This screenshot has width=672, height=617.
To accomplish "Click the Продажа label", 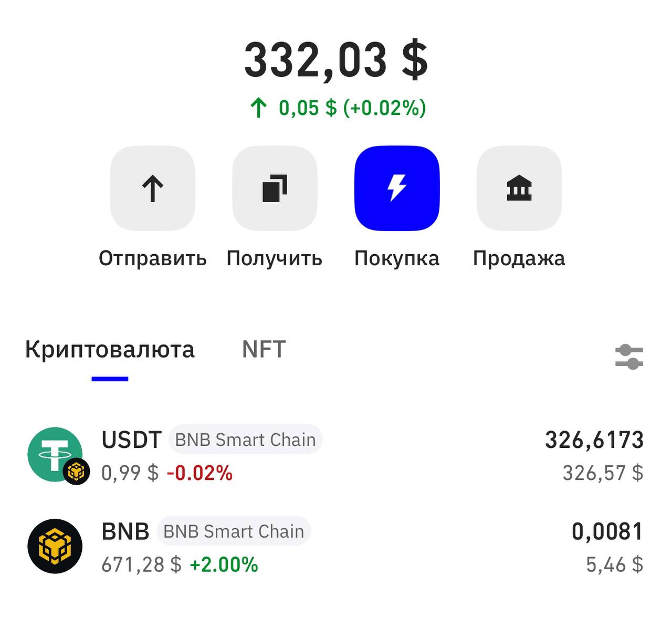I will 519,258.
